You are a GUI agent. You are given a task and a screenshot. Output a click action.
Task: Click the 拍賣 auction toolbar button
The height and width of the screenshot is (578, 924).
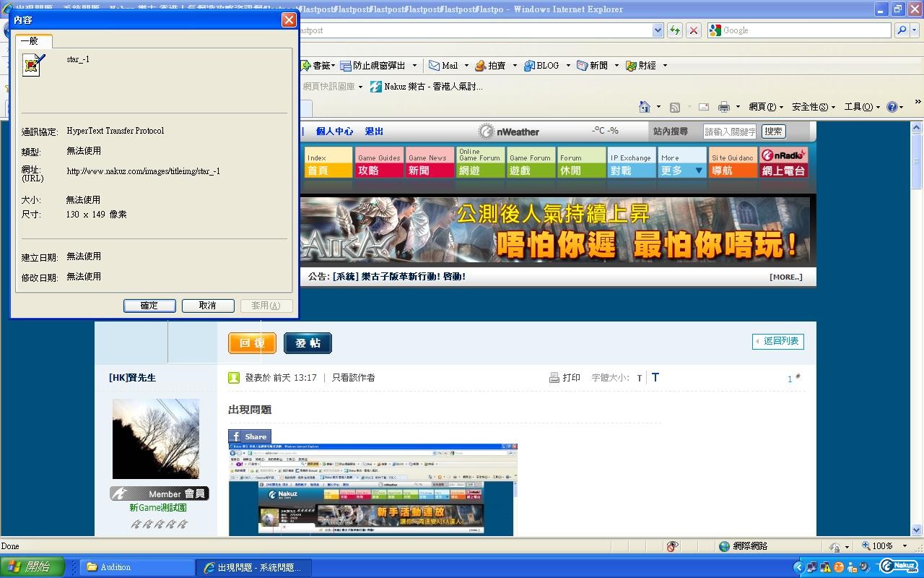[491, 66]
